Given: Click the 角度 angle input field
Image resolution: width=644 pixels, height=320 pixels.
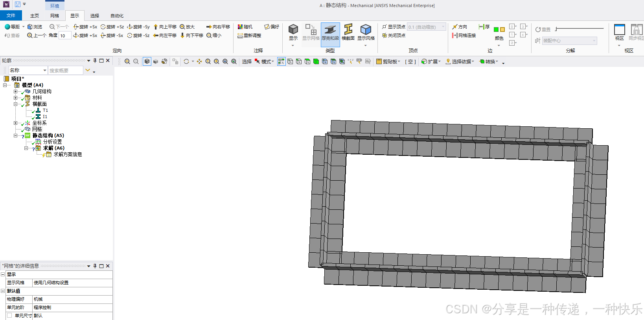Looking at the screenshot, I should [x=65, y=35].
